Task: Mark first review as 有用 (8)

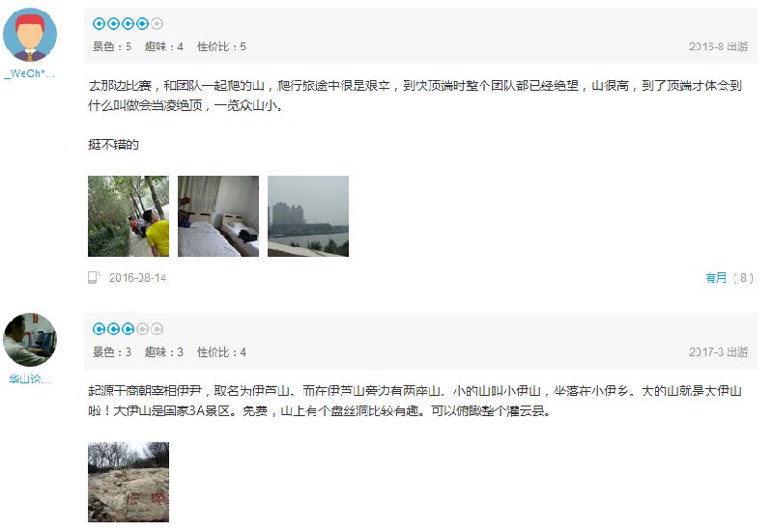Action: coord(730,278)
